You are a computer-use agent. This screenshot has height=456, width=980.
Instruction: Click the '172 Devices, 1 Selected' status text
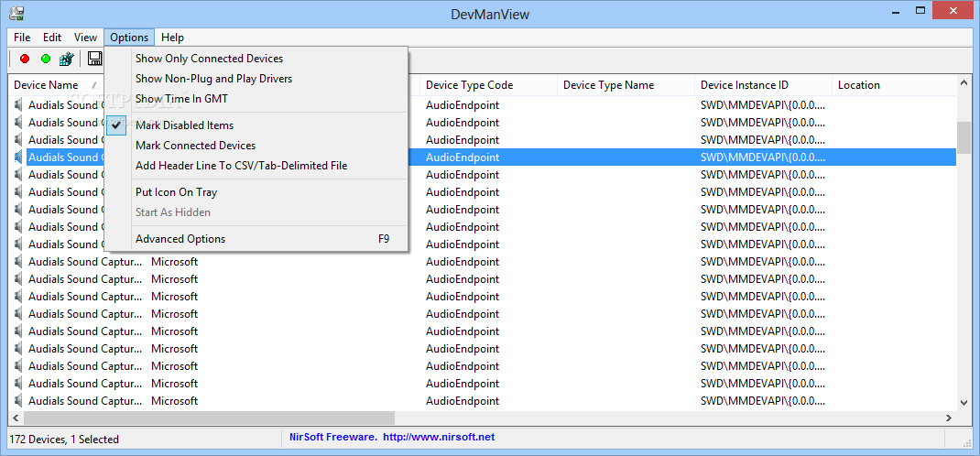click(x=64, y=440)
